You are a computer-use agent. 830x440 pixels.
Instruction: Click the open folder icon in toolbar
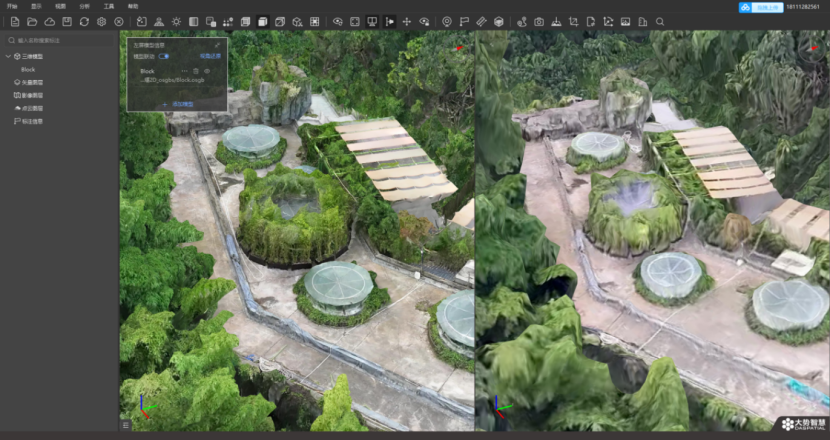point(32,21)
